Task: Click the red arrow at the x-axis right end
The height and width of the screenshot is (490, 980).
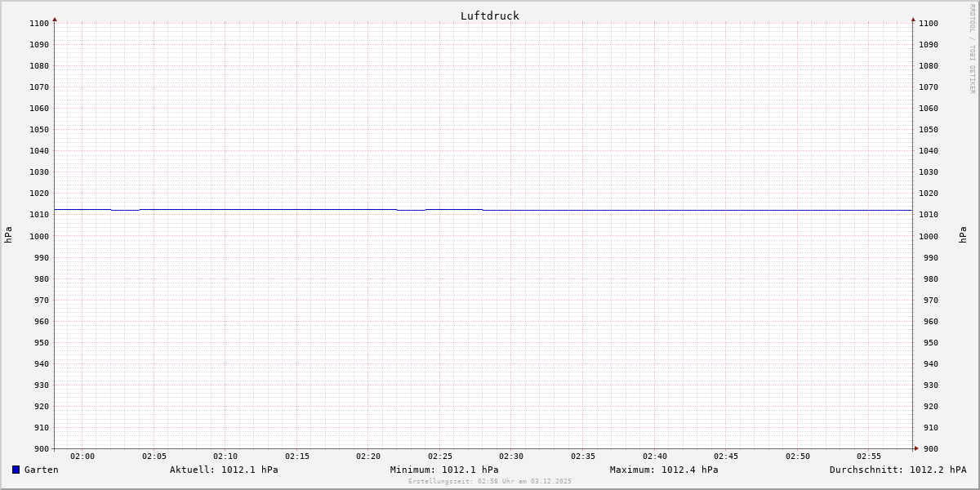Action: click(916, 448)
